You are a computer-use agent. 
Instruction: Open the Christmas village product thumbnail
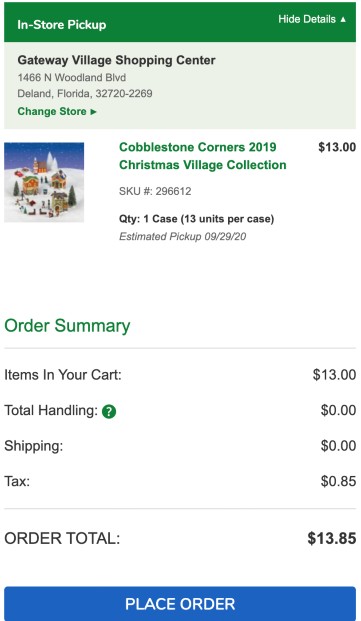[44, 182]
